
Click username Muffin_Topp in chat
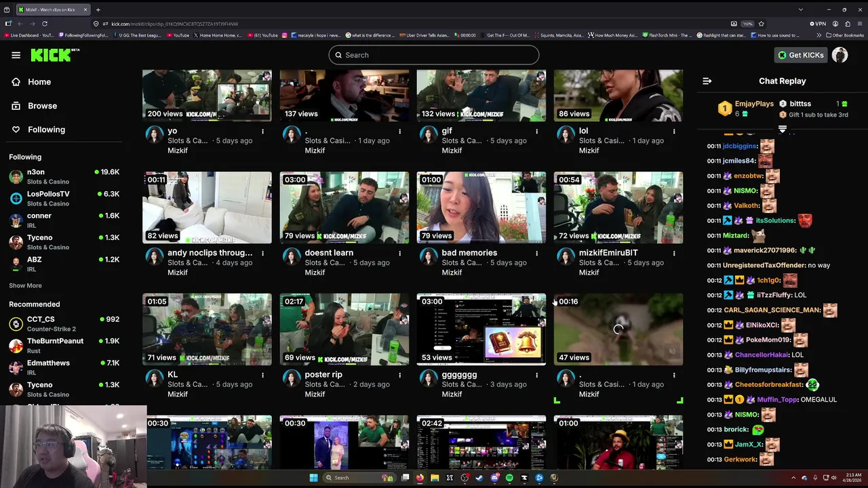coord(777,400)
